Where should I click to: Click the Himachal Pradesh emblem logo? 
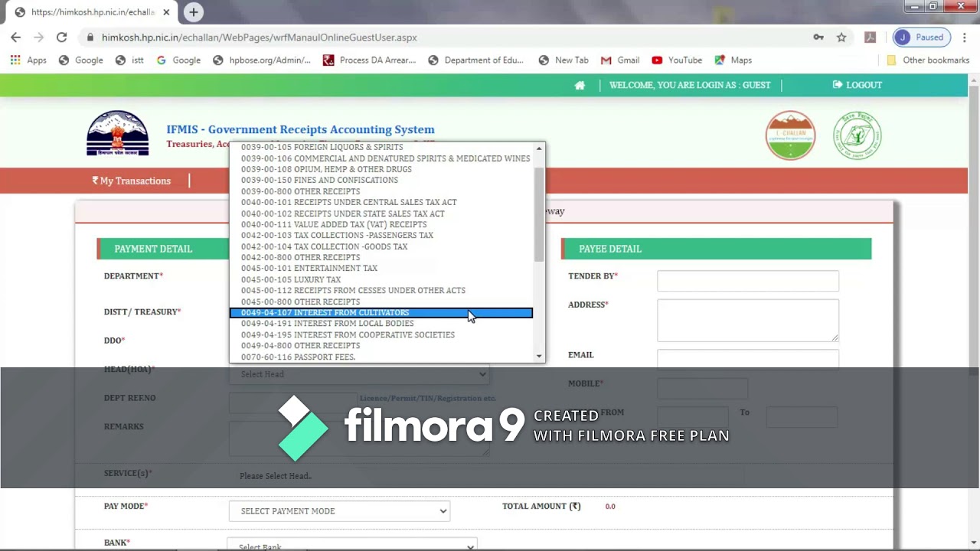coord(117,134)
